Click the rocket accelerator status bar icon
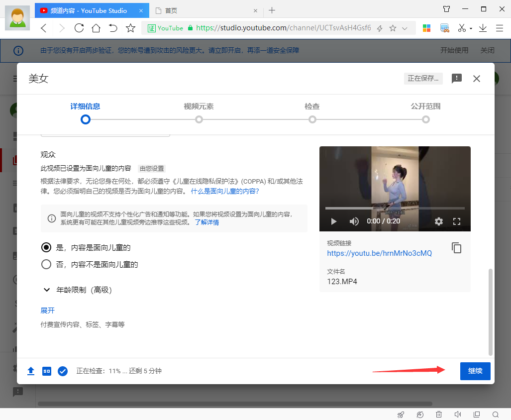 coord(401,415)
